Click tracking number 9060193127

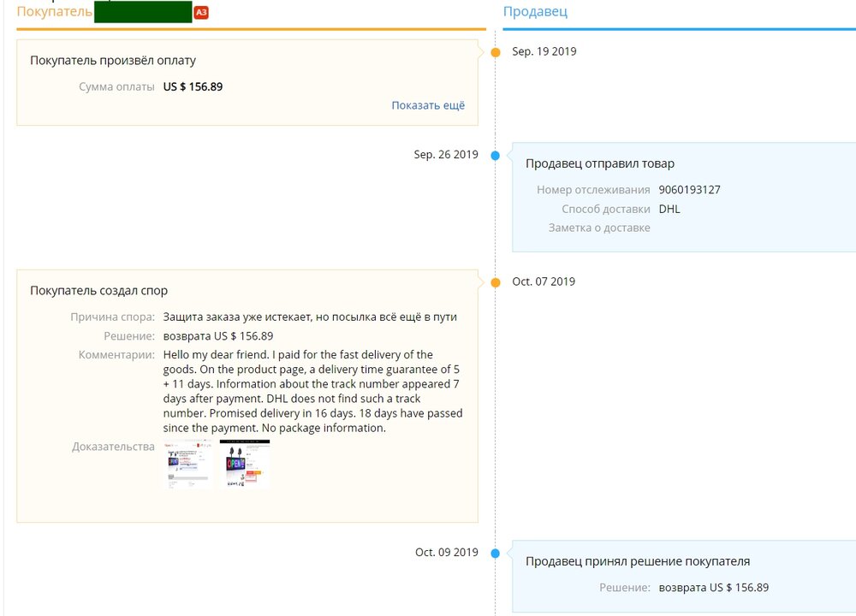[689, 190]
